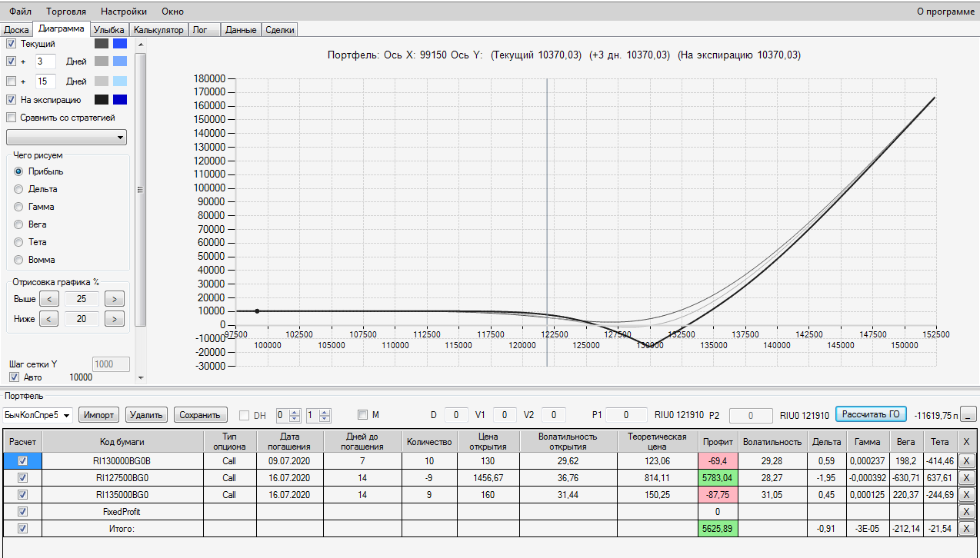This screenshot has width=980, height=558.
Task: Uncheck Расчет for Итого row
Action: (22, 528)
